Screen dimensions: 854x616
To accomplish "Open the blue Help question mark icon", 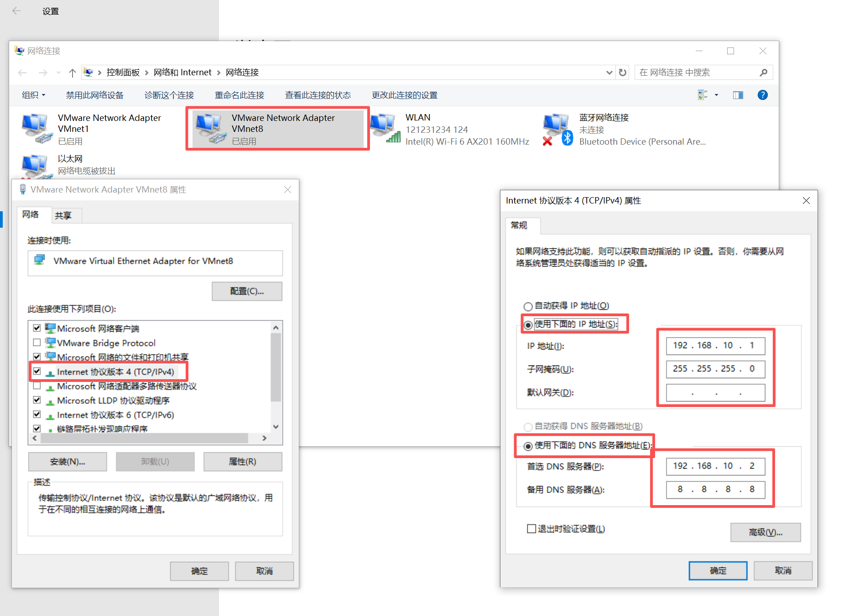I will point(762,95).
